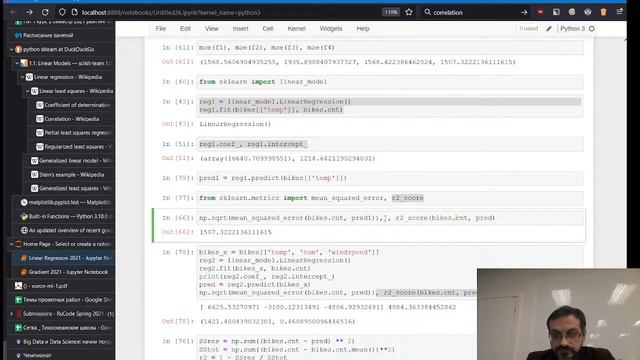Reload the page with the refresh icon
This screenshot has height=360, width=640.
45,12
